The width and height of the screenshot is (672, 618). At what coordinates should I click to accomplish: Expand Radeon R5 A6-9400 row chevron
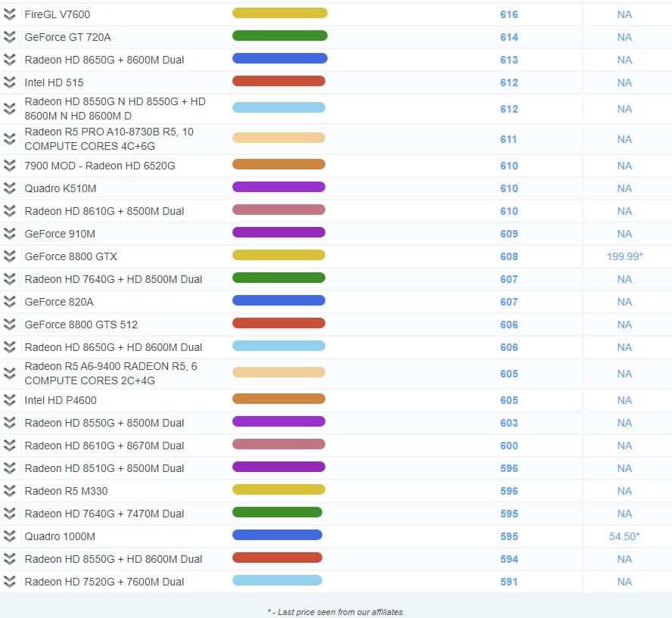(9, 374)
